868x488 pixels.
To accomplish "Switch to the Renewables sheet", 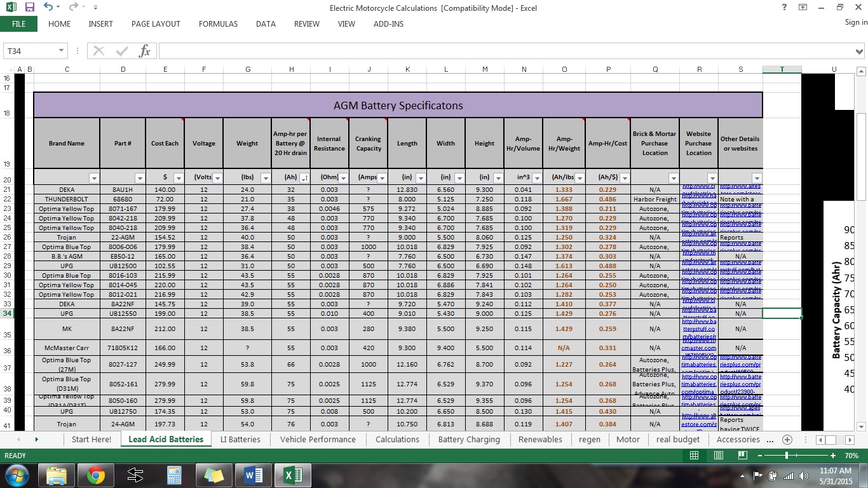I will (540, 439).
